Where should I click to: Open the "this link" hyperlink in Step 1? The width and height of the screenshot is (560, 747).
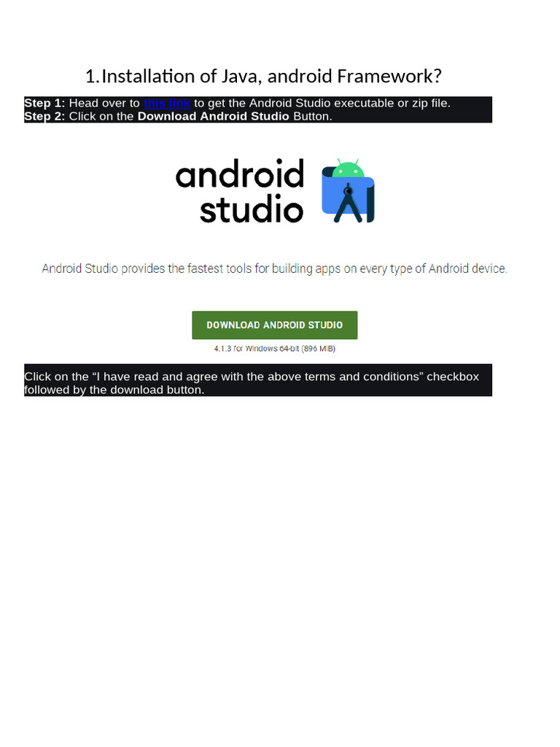(167, 104)
